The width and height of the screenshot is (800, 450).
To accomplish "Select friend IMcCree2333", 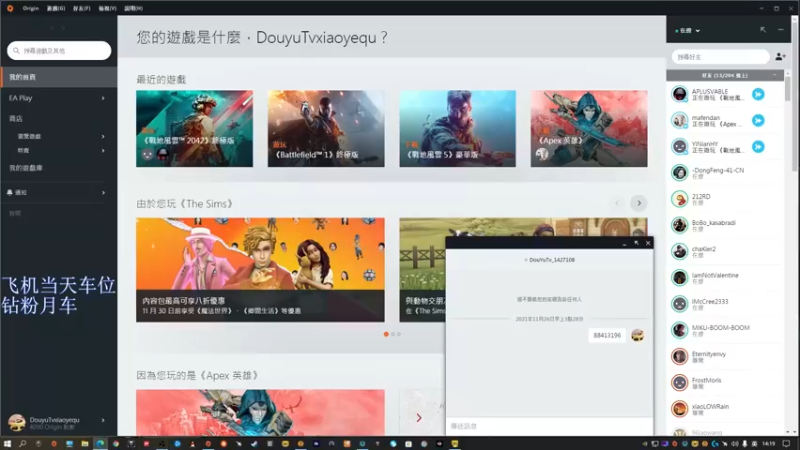I will point(724,304).
